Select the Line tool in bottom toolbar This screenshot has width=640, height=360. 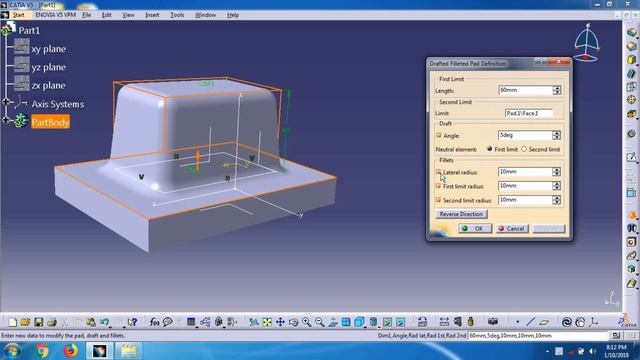coord(530,322)
